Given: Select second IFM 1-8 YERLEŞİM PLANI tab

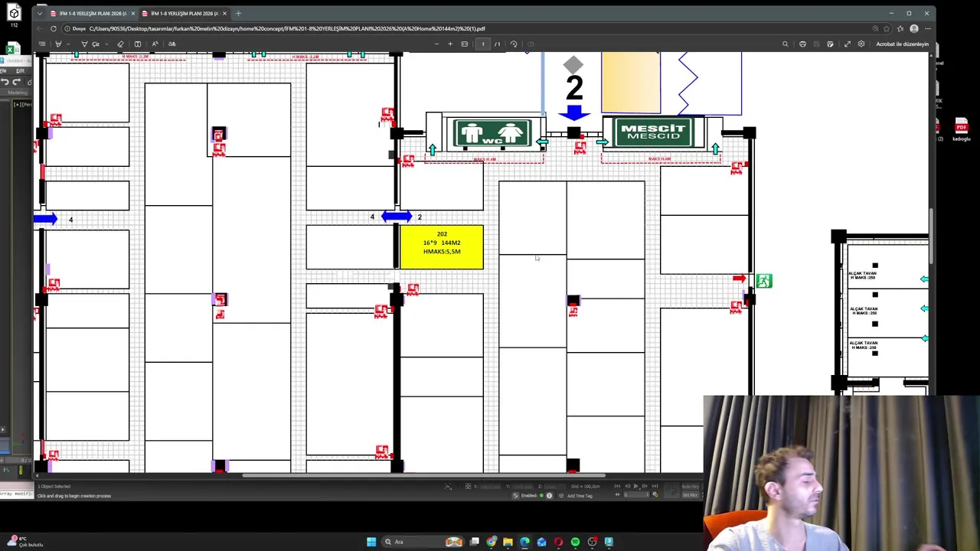Looking at the screenshot, I should tap(184, 13).
